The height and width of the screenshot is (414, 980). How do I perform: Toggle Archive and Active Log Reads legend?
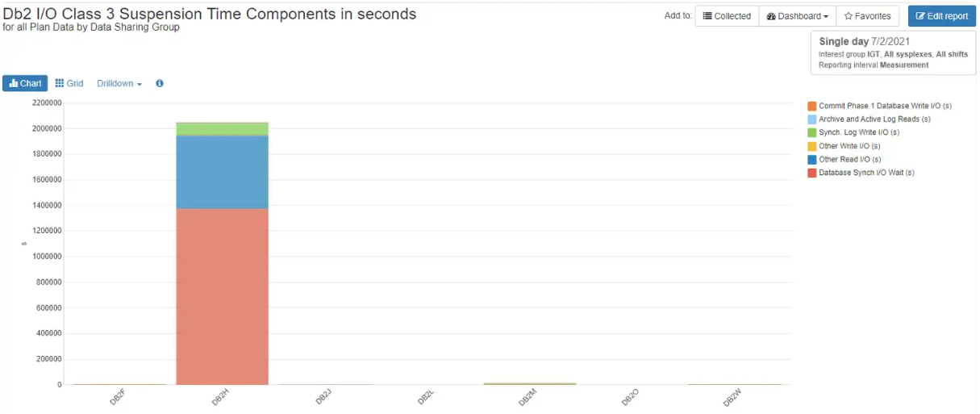[869, 119]
